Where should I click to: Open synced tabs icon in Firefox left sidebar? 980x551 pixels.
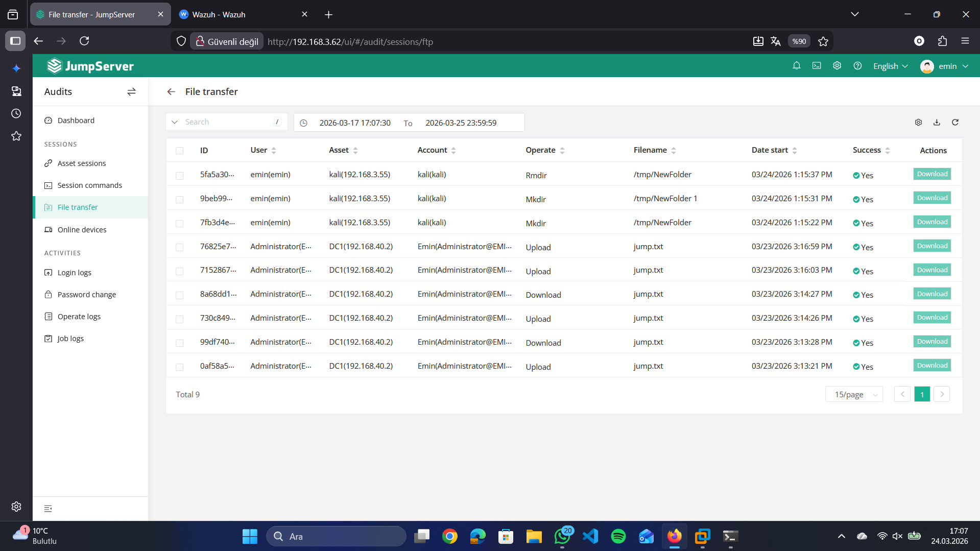16,91
